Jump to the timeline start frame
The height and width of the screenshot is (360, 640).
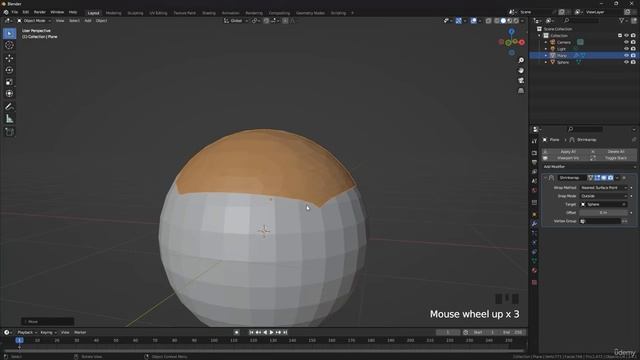251,332
